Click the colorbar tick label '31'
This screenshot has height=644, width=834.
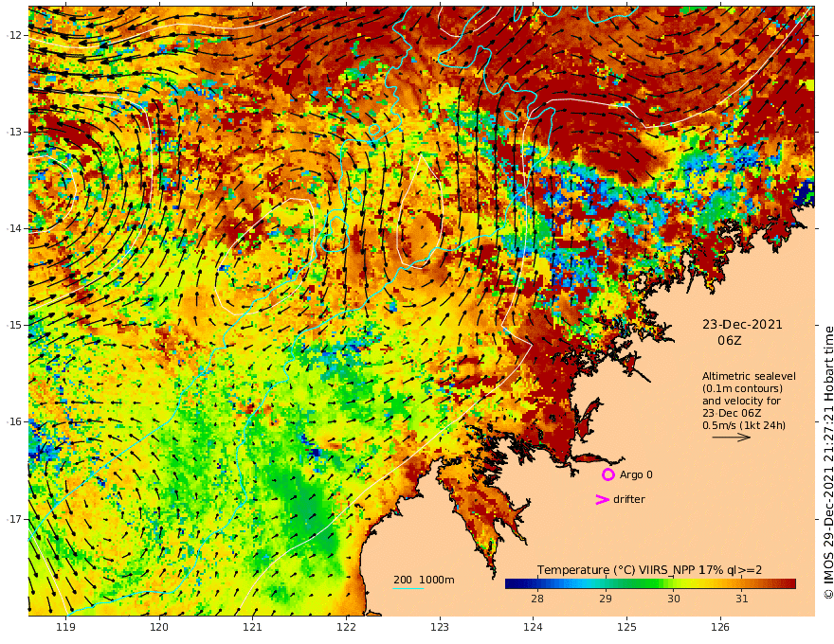(741, 599)
